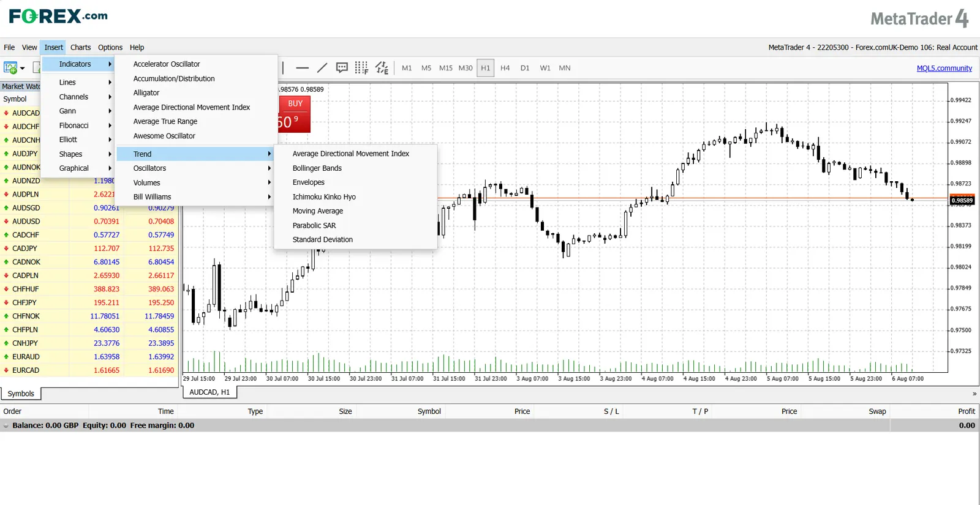Open the MQL5.community link
The width and height of the screenshot is (980, 505).
click(x=944, y=69)
